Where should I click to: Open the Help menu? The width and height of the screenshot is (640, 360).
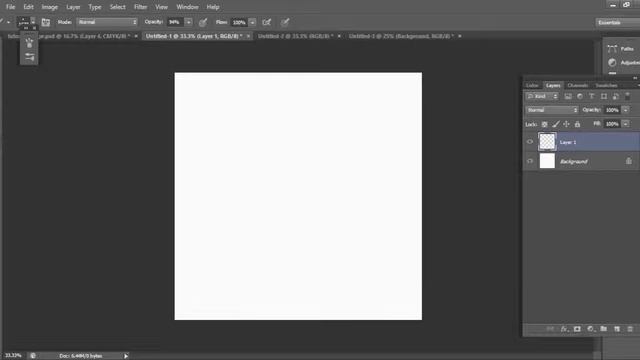[x=213, y=7]
